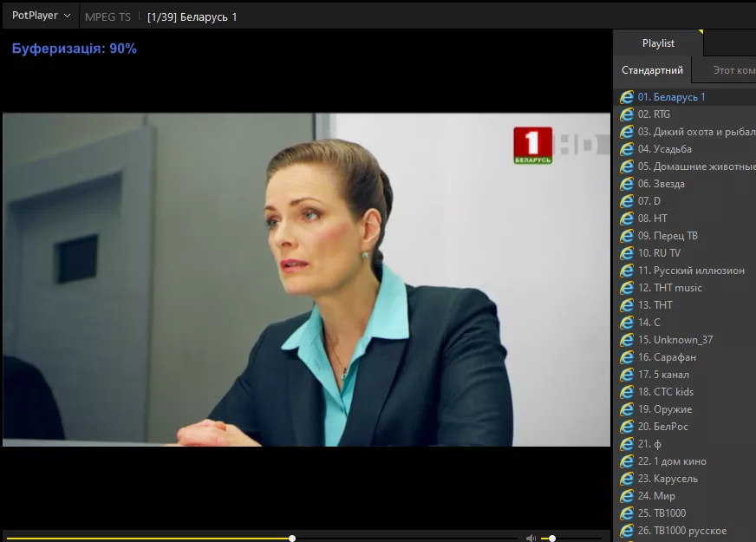The image size is (756, 542).
Task: Click the volume slider handle
Action: pos(552,539)
